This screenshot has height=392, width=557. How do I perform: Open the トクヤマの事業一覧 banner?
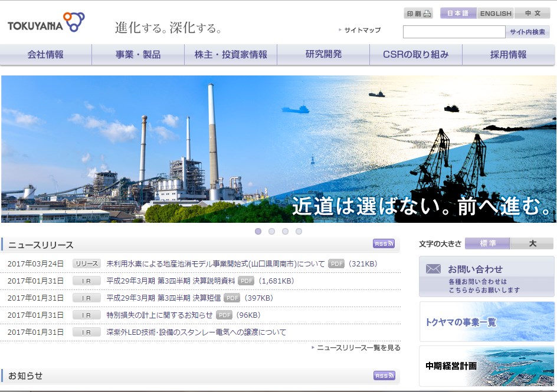[x=487, y=322]
